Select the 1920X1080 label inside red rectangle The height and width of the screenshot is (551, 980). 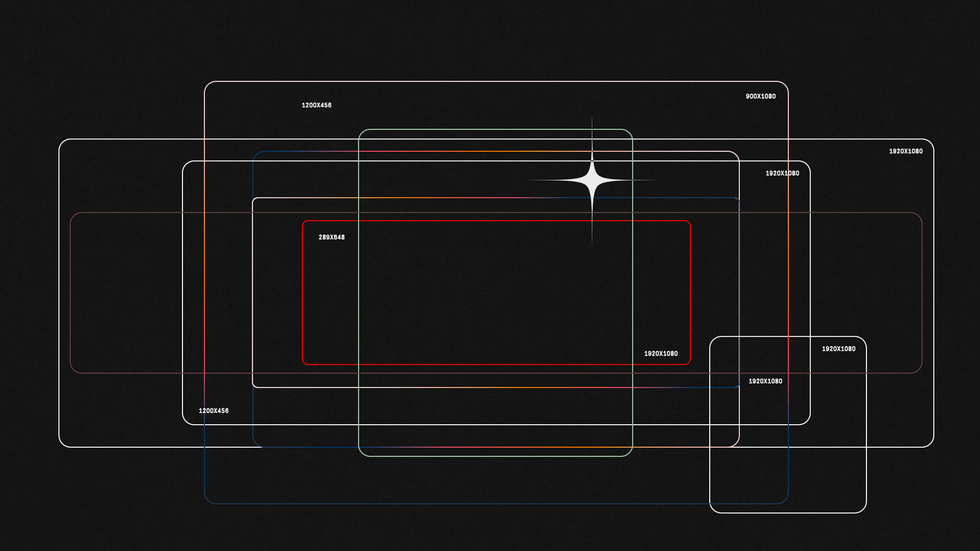pyautogui.click(x=661, y=354)
